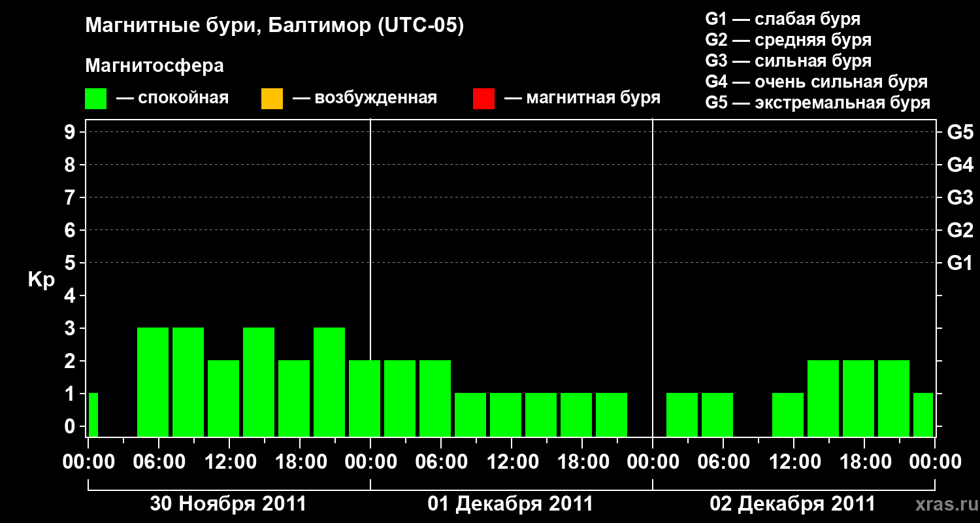This screenshot has width=980, height=523.
Task: Click the orange 'возбужденная' legend swatch
Action: pos(272,99)
